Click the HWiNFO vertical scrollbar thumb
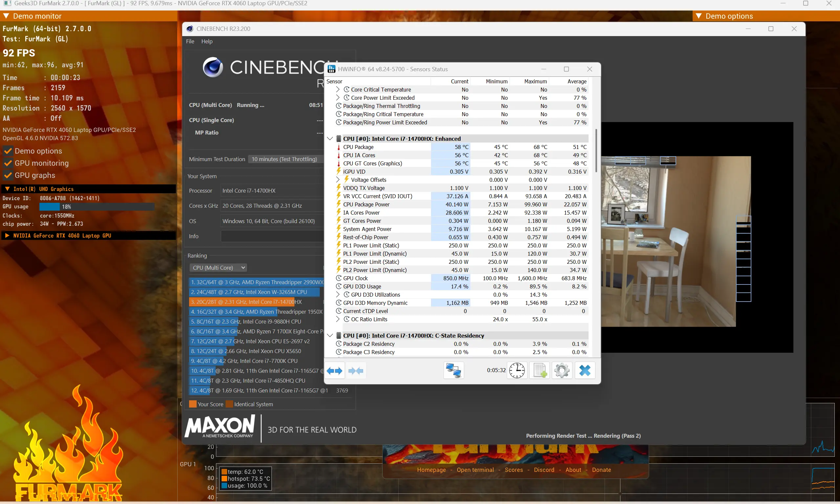Image resolution: width=840 pixels, height=504 pixels. point(596,151)
